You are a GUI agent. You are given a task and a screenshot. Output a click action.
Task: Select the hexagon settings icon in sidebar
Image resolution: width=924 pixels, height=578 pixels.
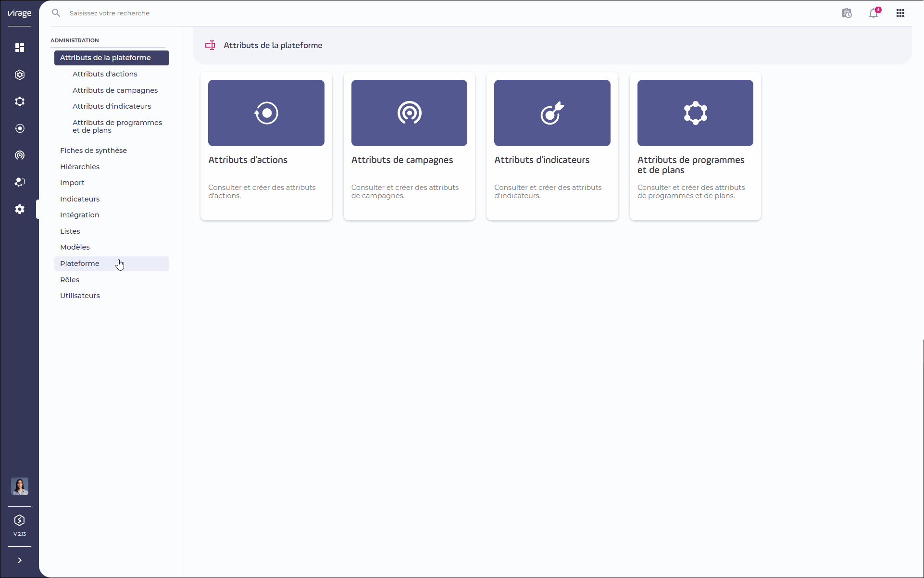pos(19,75)
